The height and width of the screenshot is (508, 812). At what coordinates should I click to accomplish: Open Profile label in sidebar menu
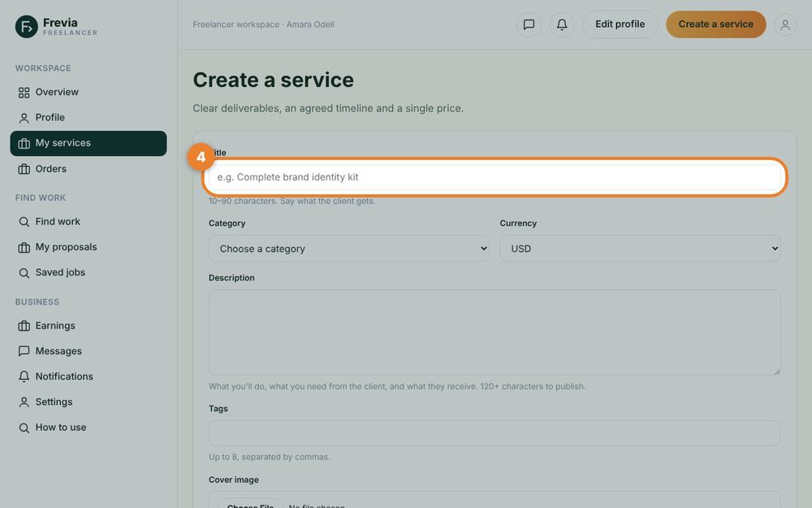pyautogui.click(x=50, y=118)
